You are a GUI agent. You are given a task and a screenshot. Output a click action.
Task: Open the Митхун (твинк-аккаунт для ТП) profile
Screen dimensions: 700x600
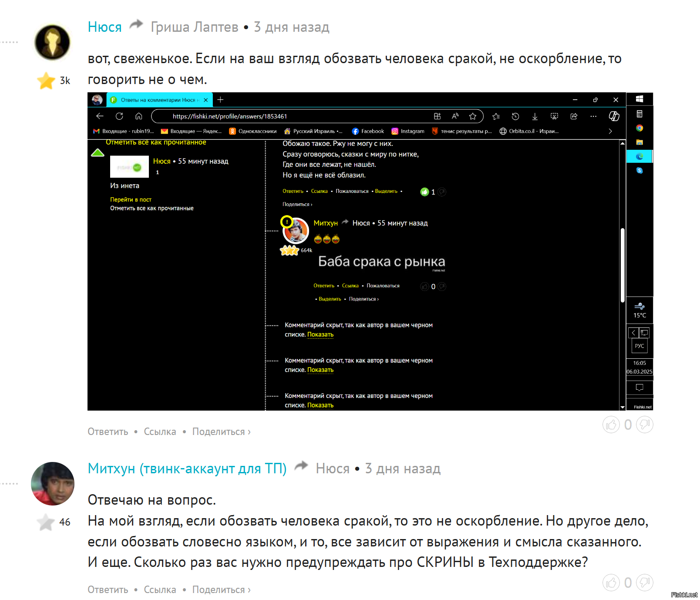[x=187, y=469]
